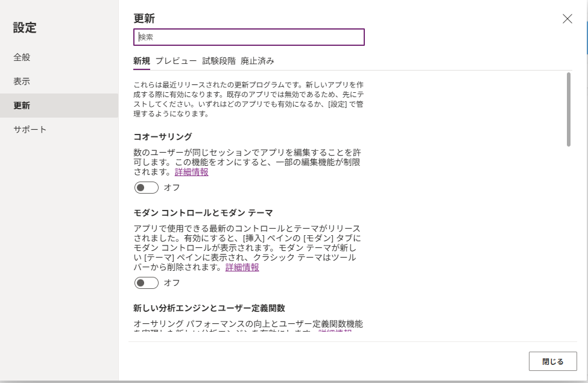Click the コオーサリング heading
Image resolution: width=588 pixels, height=383 pixels.
pos(163,136)
